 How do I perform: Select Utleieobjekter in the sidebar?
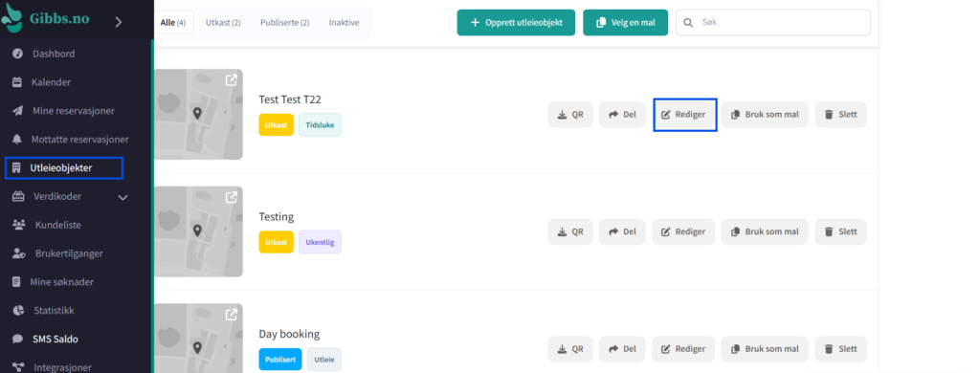pos(64,168)
